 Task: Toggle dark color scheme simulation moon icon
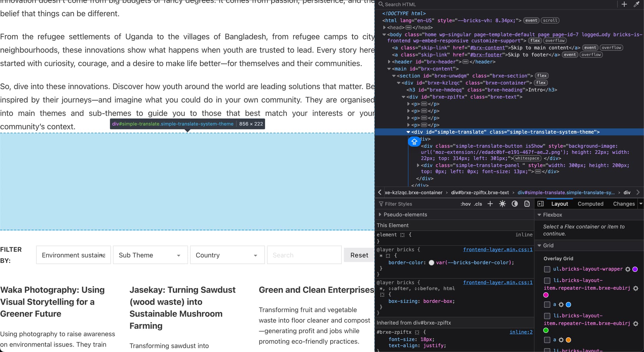[515, 204]
